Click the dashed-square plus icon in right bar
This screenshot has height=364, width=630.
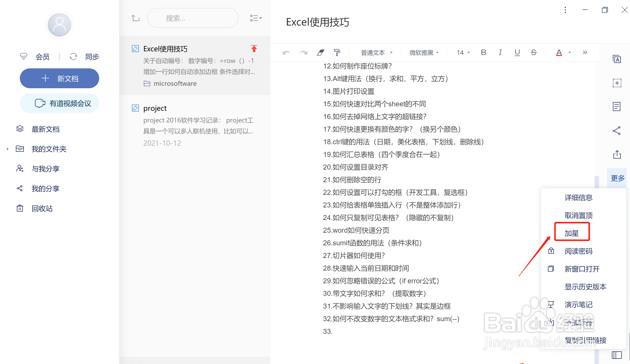coord(617,83)
